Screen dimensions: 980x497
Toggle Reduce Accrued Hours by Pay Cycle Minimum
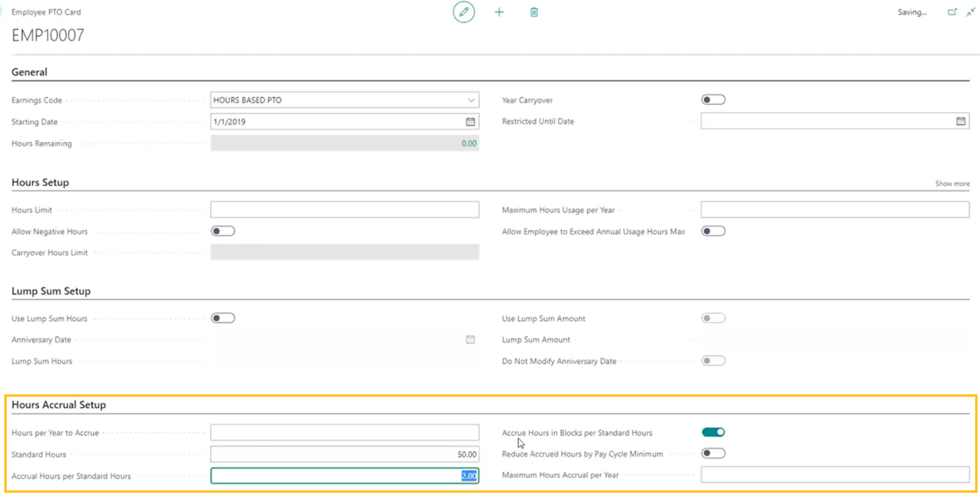713,453
